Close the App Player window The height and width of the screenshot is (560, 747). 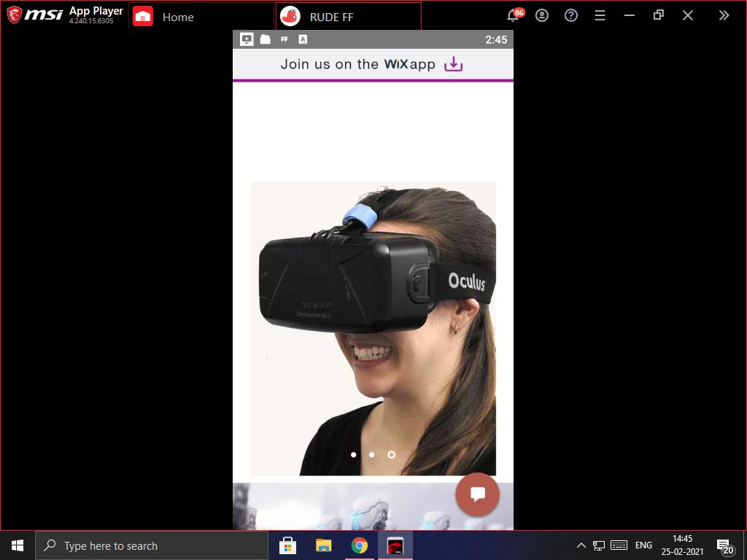coord(687,15)
